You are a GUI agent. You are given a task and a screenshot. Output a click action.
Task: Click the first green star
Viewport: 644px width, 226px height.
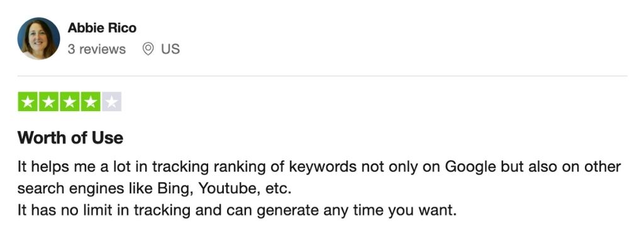click(x=28, y=102)
